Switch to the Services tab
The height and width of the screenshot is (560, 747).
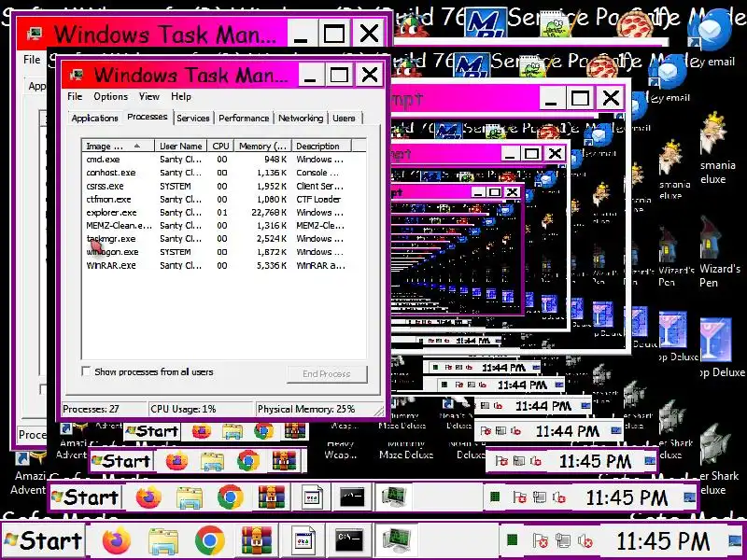coord(193,118)
